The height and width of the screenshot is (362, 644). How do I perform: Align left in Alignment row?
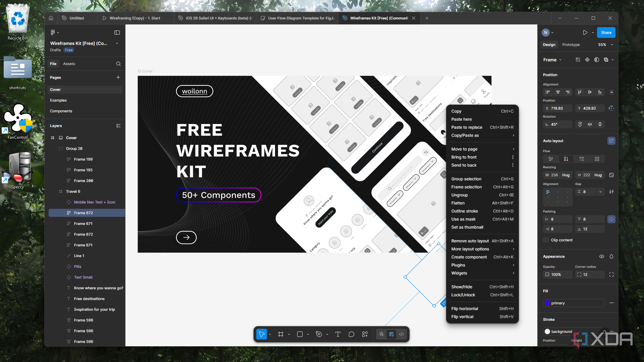(x=548, y=92)
